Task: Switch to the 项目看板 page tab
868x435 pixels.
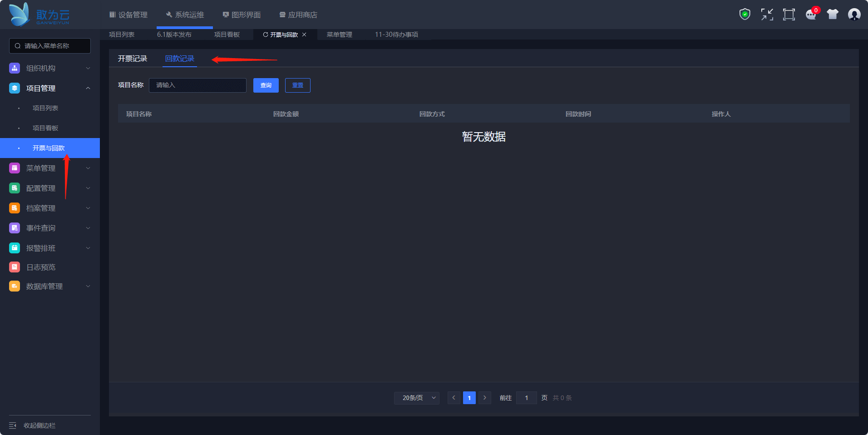Action: [227, 35]
